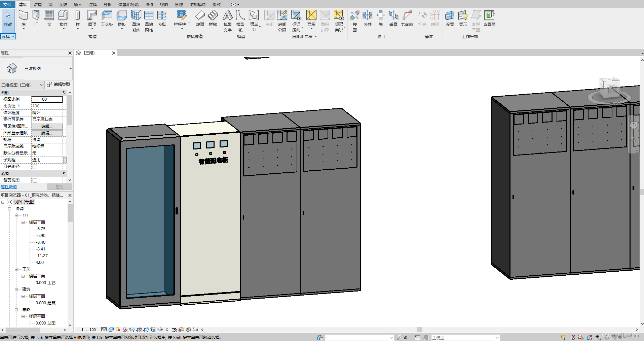This screenshot has height=341, width=644.
Task: Select the Window (窗) tool
Action: point(49,19)
